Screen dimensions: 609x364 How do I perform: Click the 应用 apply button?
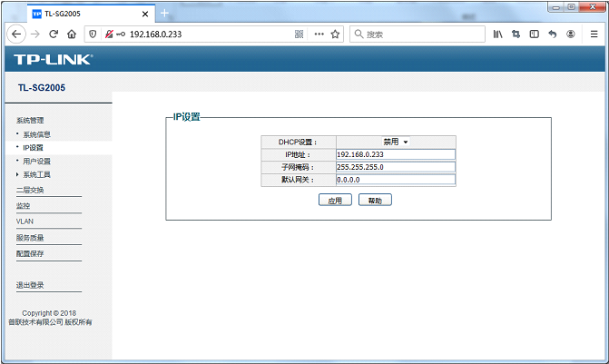pyautogui.click(x=334, y=200)
